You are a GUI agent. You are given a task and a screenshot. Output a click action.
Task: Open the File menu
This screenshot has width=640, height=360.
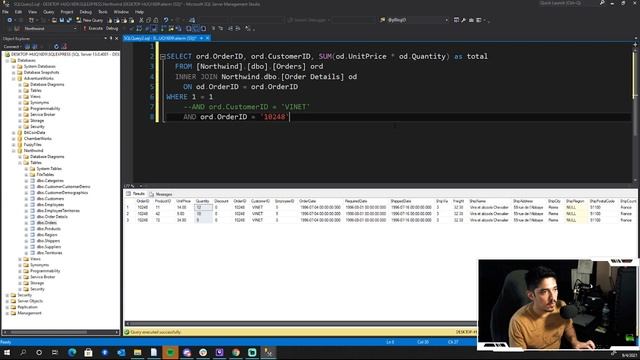pyautogui.click(x=5, y=12)
